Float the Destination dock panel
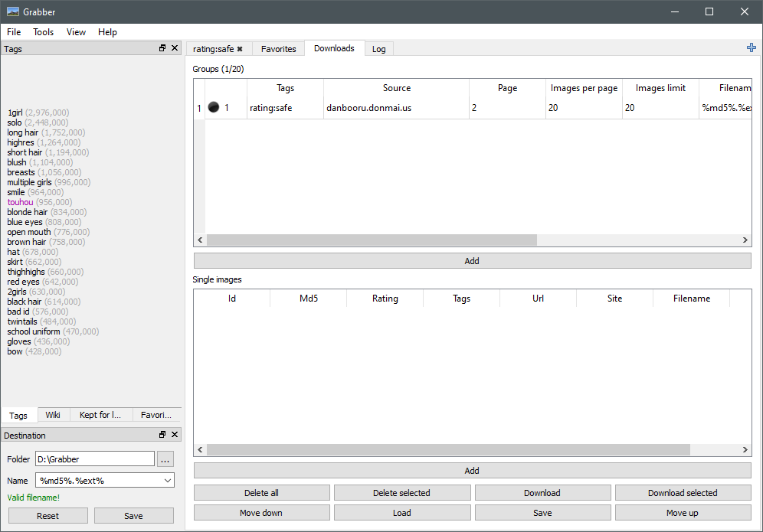The image size is (763, 532). (162, 435)
